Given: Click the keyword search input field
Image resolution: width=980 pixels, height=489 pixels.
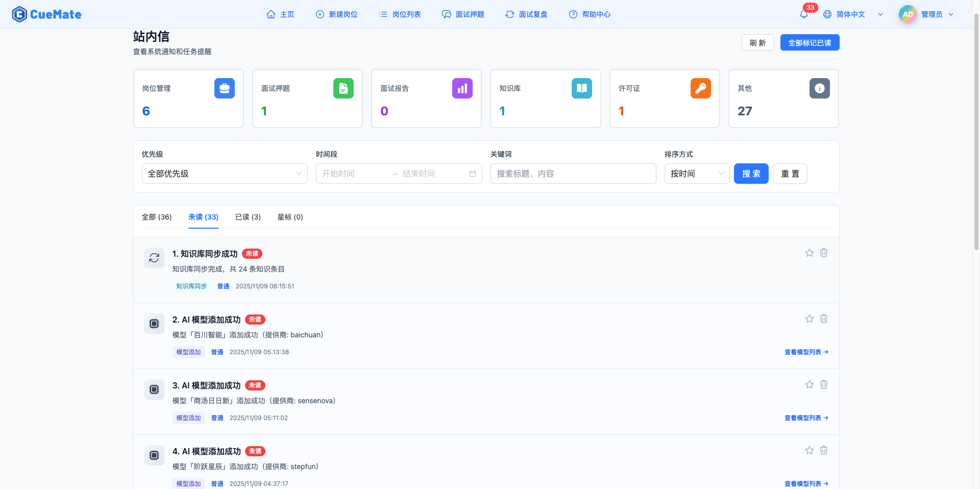Looking at the screenshot, I should [x=573, y=174].
